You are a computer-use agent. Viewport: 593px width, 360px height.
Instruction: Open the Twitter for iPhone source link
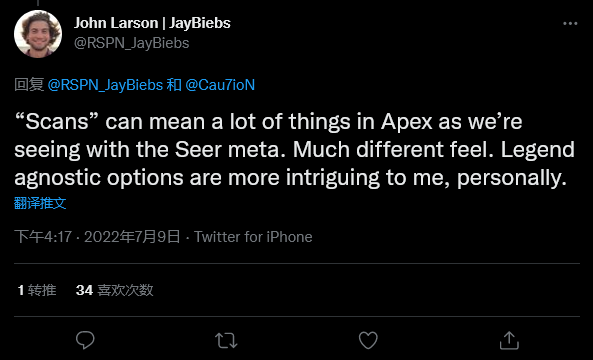pos(253,237)
